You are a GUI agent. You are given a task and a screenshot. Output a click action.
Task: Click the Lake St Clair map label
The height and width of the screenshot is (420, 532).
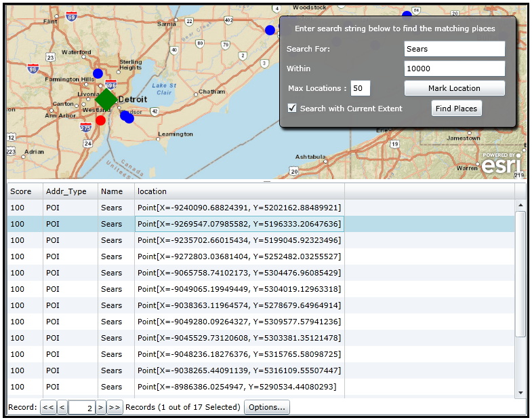tap(164, 89)
